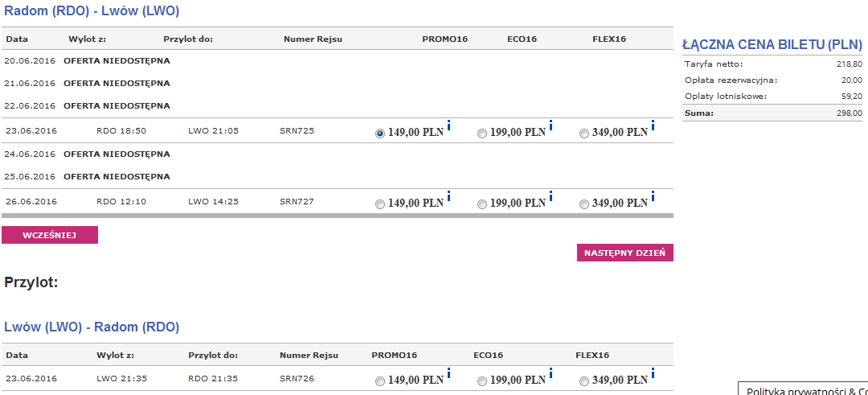Click departure time LWO 21:35
868x395 pixels.
pos(121,379)
